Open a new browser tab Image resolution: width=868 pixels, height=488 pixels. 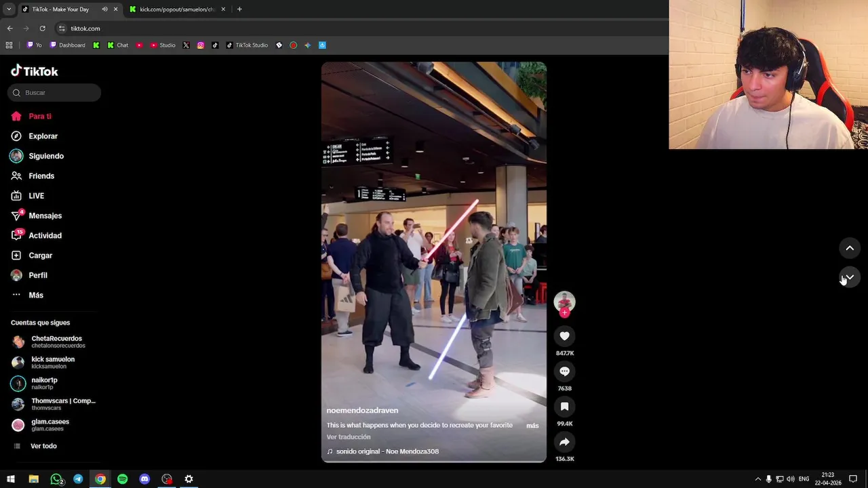coord(239,9)
